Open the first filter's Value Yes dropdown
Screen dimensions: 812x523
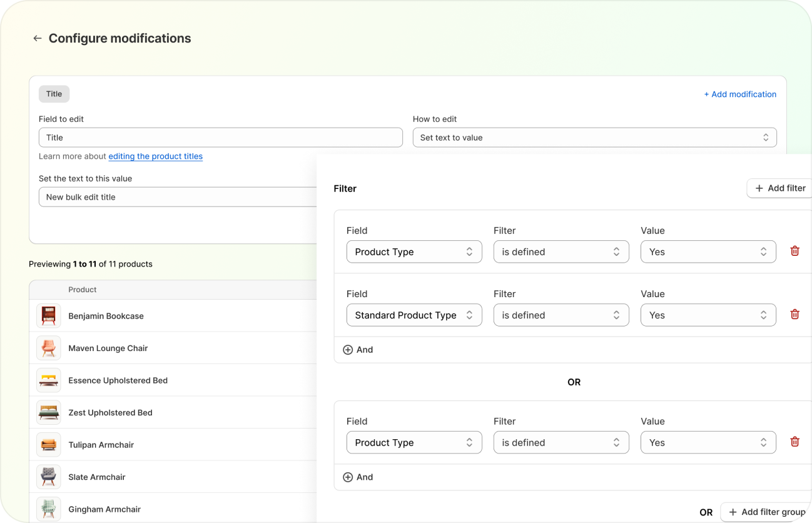(x=708, y=251)
